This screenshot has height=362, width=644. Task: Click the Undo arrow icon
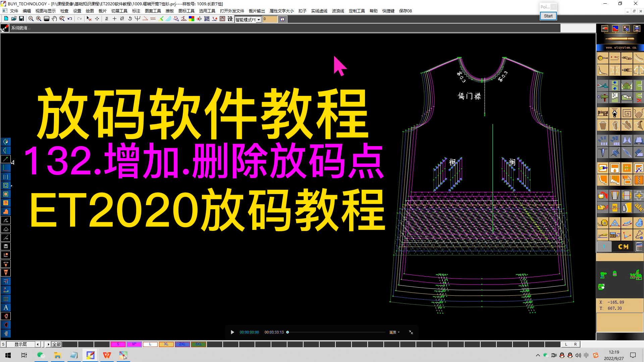point(70,19)
